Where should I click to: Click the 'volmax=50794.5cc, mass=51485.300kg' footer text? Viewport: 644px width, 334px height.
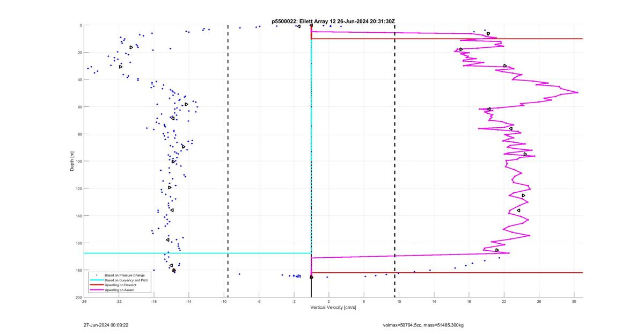pyautogui.click(x=423, y=325)
